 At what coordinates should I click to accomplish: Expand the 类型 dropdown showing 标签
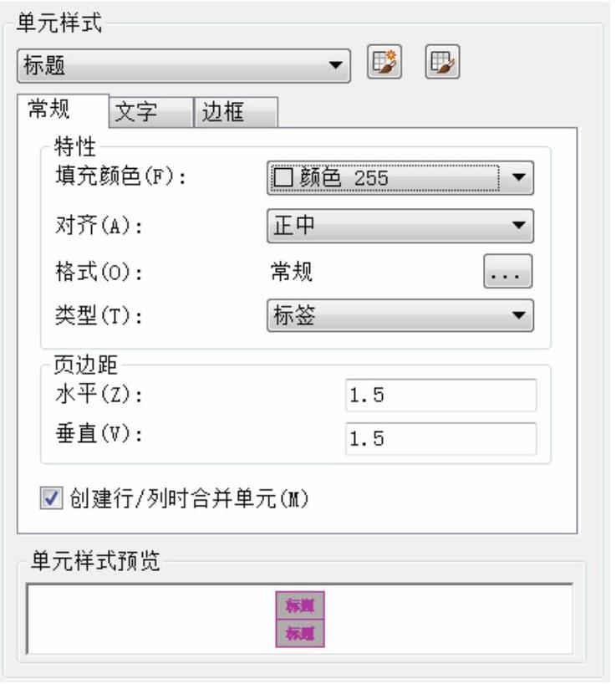pos(400,315)
